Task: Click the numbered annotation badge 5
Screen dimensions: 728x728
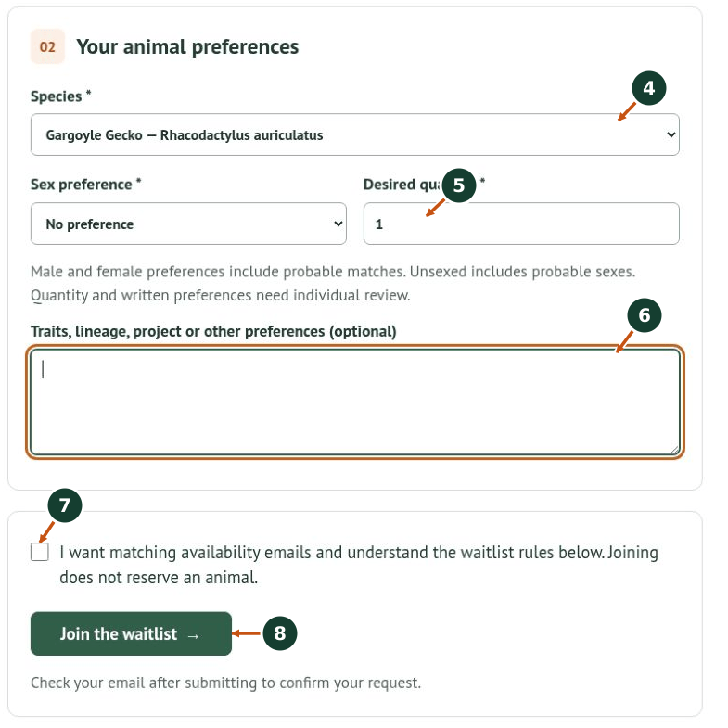Action: pos(459,185)
